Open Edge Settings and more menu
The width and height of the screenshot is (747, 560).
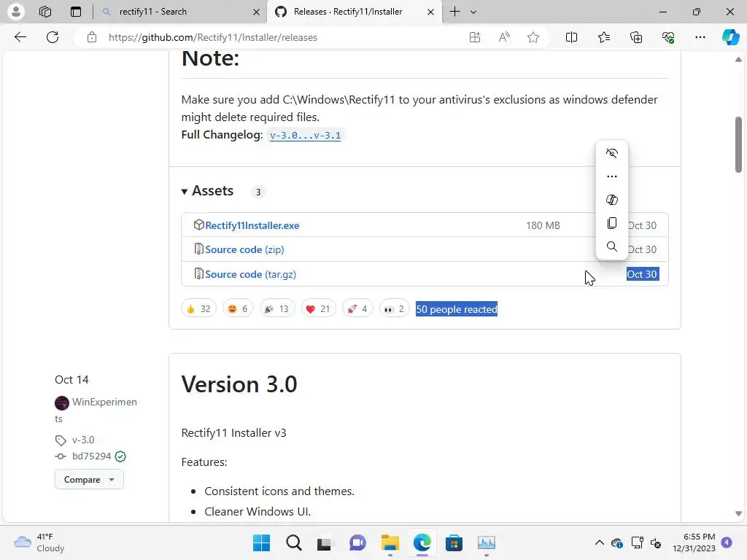[700, 37]
